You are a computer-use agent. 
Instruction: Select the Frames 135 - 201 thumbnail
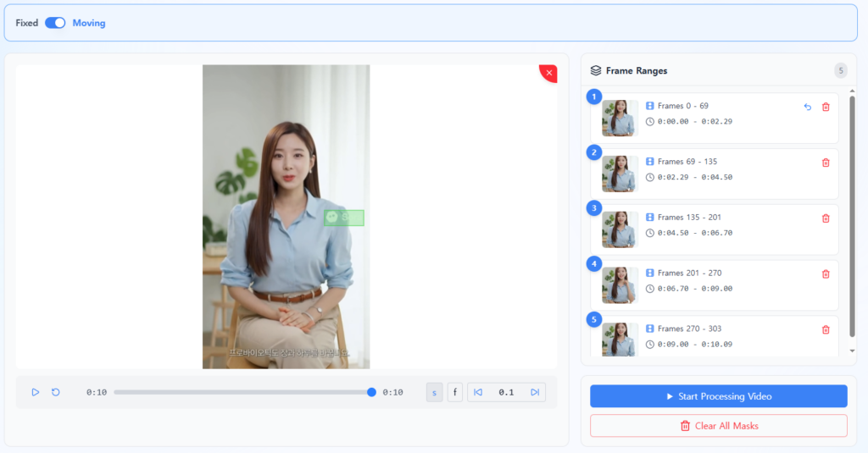coord(620,229)
